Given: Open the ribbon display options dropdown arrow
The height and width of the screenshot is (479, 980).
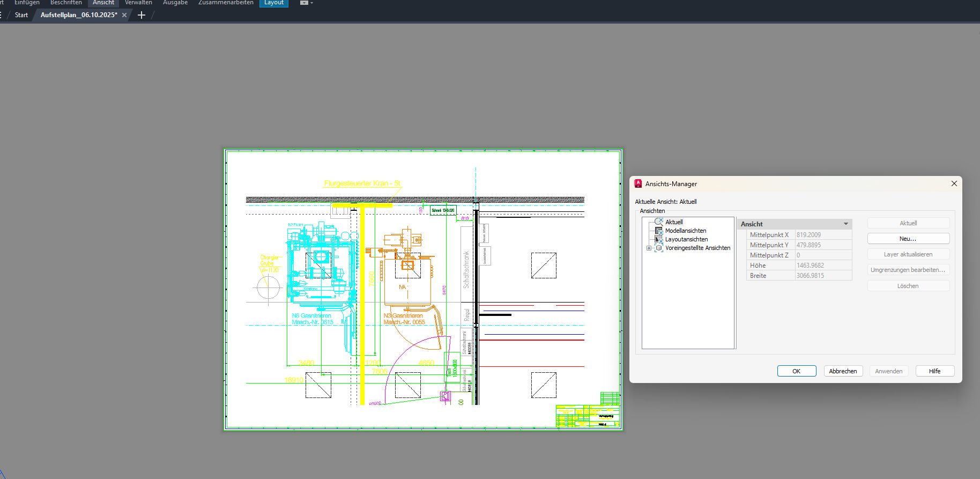Looking at the screenshot, I should 312,3.
